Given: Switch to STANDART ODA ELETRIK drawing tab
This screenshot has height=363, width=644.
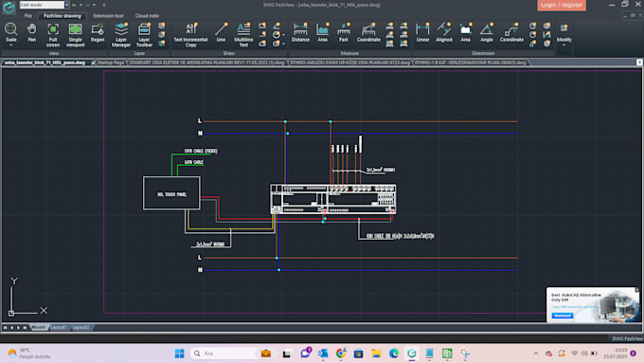Looking at the screenshot, I should [x=206, y=63].
